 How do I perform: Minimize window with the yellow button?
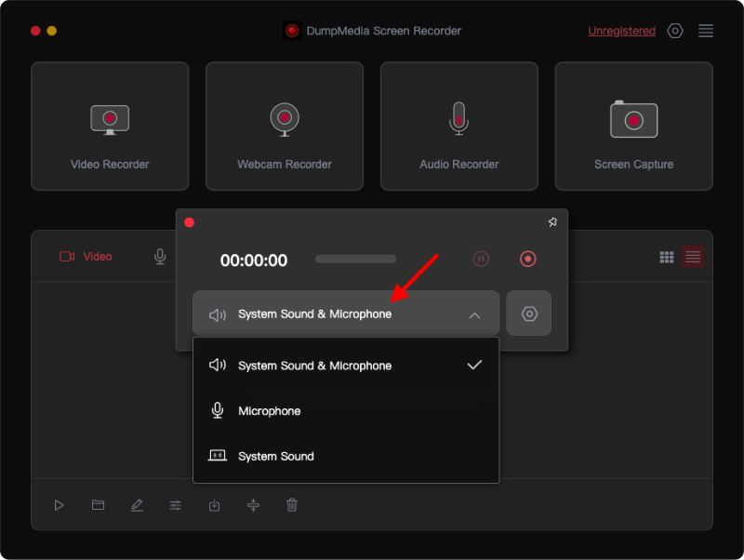(52, 31)
